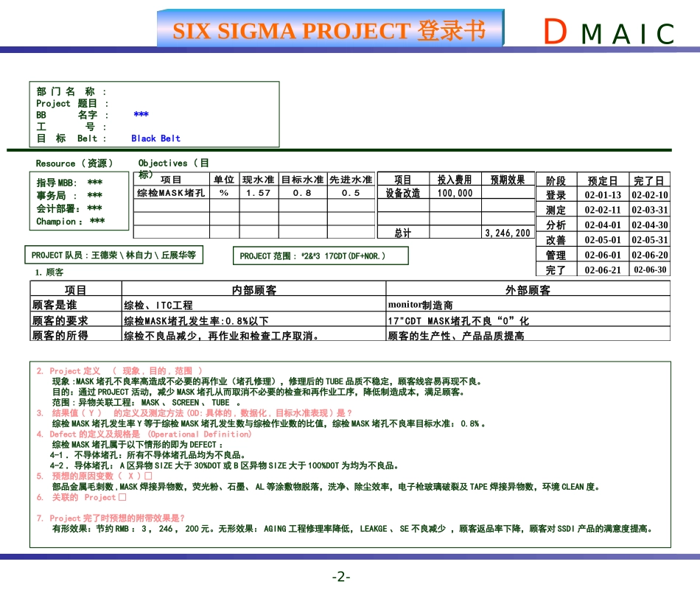
Task: Click the '内部顾客' column header
Action: [x=254, y=289]
